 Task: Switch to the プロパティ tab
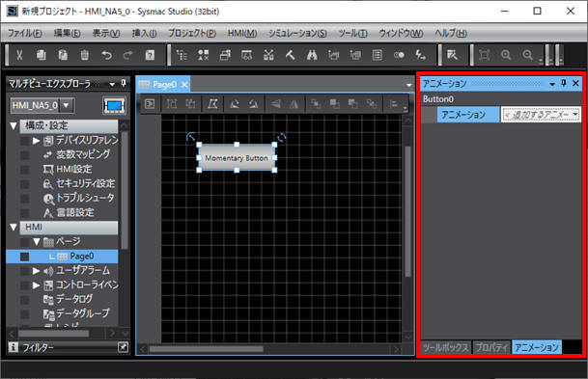(491, 347)
